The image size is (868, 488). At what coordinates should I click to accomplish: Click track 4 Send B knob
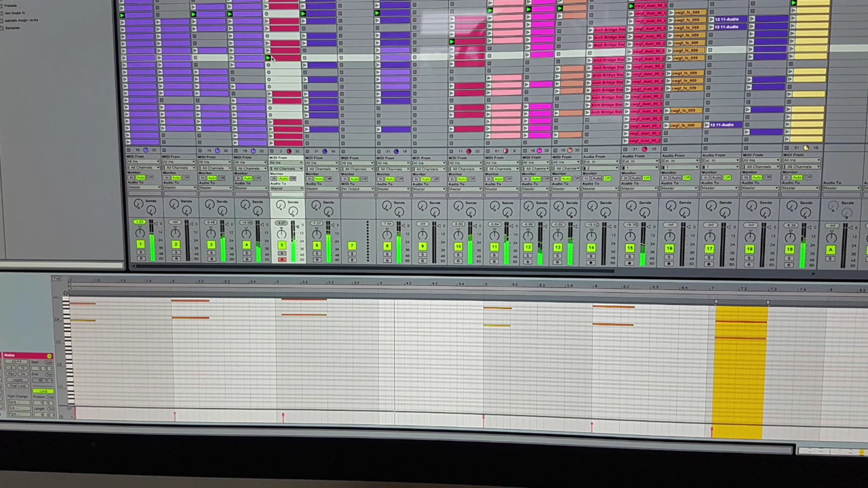(x=258, y=211)
